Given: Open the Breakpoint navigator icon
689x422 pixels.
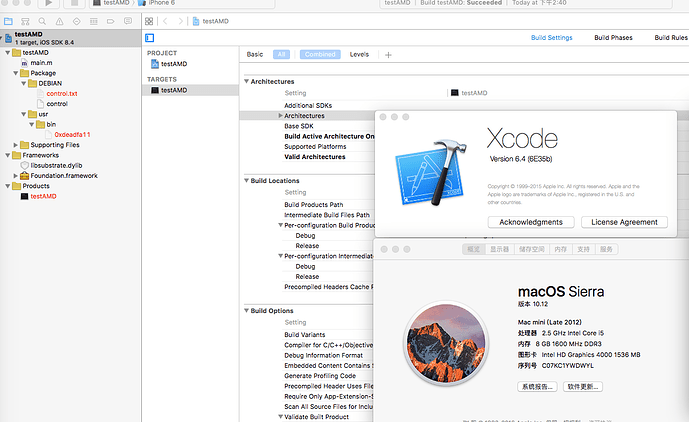Looking at the screenshot, I should [x=111, y=21].
